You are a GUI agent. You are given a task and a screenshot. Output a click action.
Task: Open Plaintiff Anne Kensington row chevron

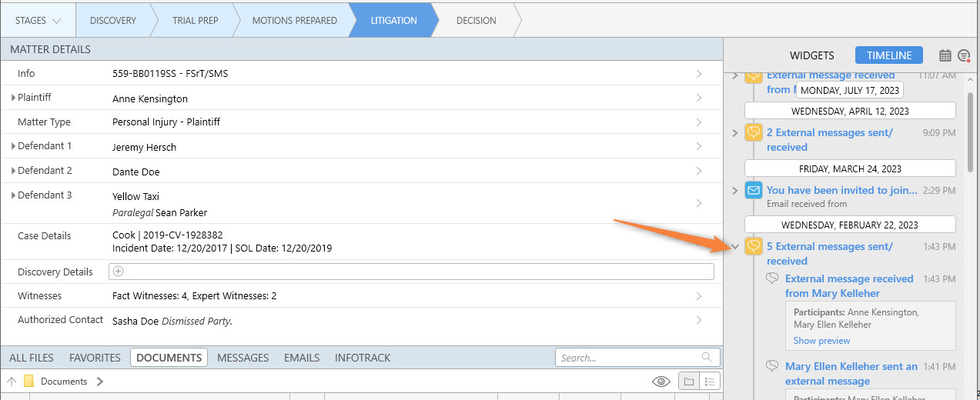point(699,98)
